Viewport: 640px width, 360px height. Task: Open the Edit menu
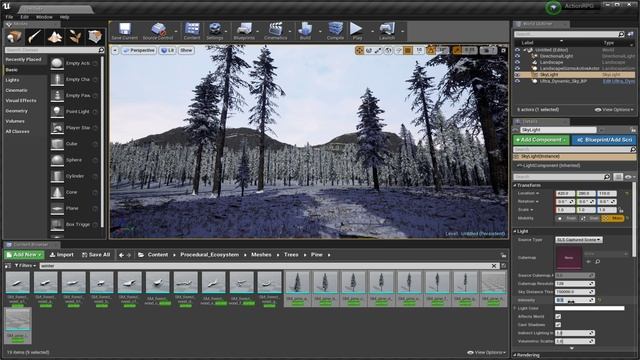24,17
